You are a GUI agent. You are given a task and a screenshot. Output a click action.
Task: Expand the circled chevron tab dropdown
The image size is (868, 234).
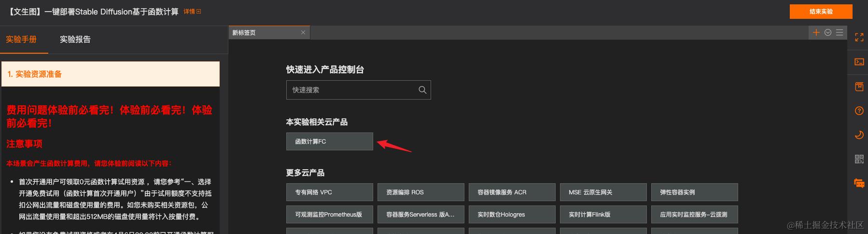(x=828, y=32)
